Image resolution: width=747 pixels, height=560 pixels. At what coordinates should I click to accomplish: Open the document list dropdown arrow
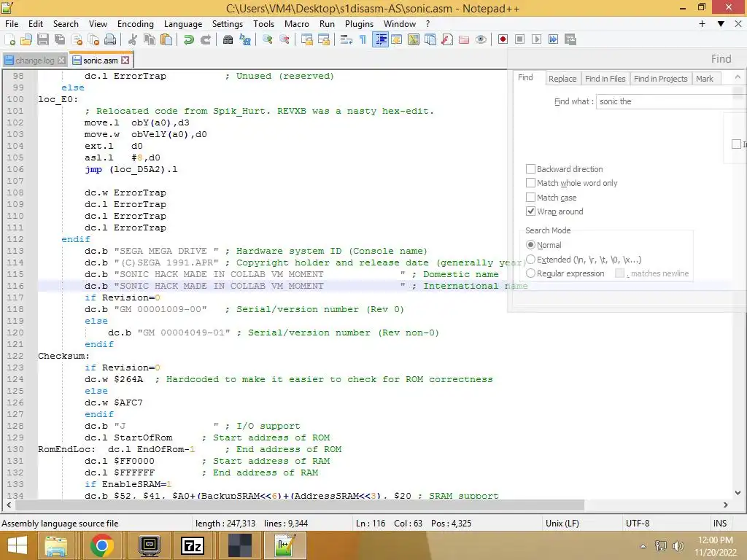tap(721, 24)
